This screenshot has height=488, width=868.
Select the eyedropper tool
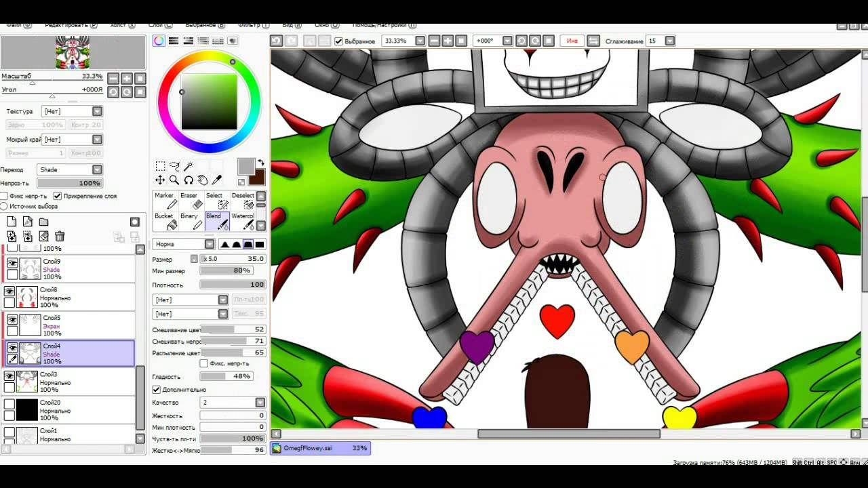(217, 180)
